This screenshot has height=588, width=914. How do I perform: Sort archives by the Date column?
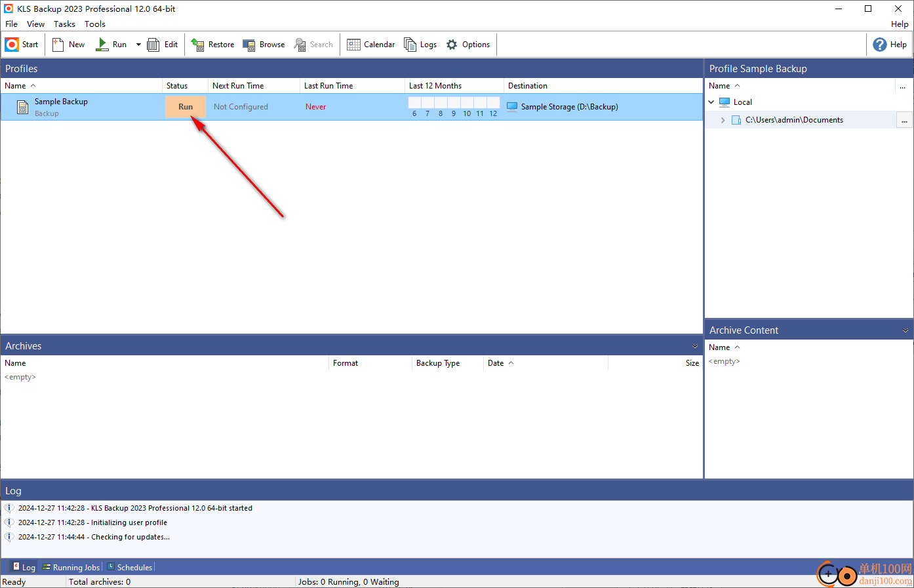click(546, 363)
